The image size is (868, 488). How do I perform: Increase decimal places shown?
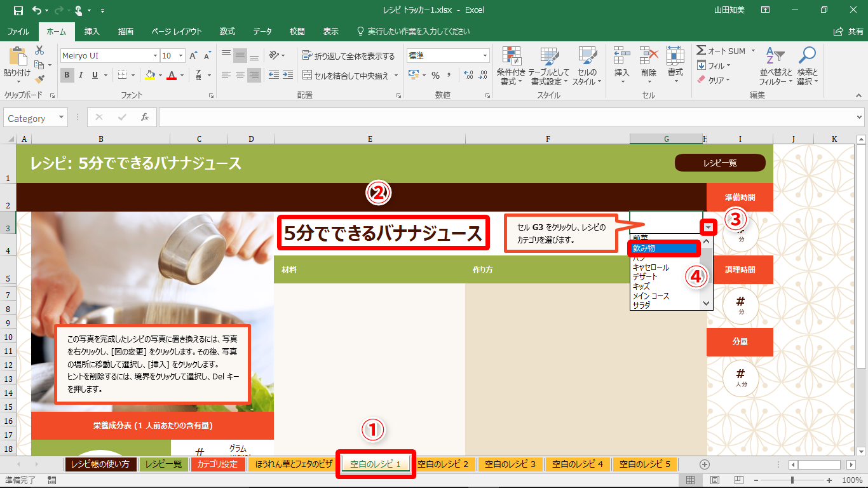(469, 75)
